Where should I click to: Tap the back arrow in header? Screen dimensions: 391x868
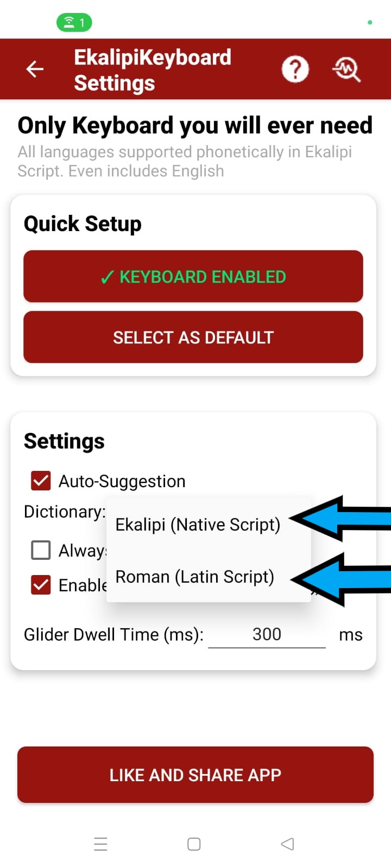pyautogui.click(x=35, y=69)
